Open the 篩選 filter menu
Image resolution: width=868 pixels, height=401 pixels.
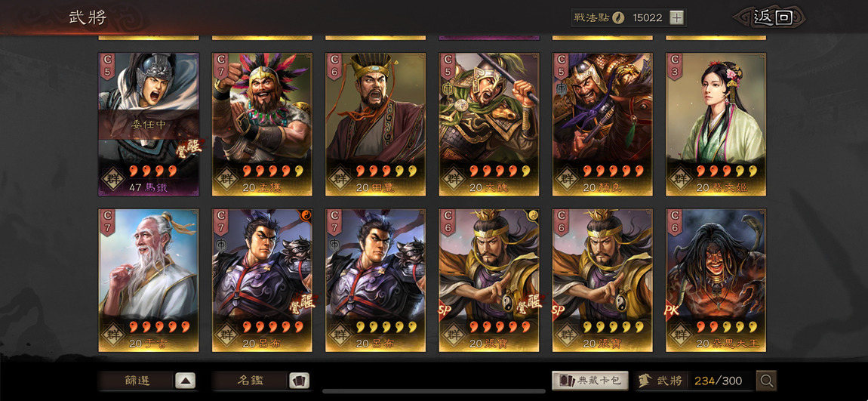pyautogui.click(x=137, y=381)
